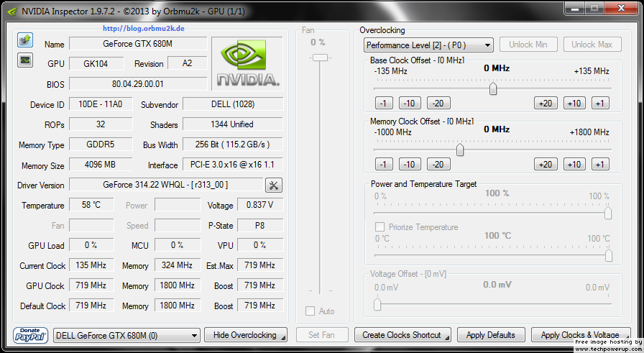This screenshot has width=644, height=353.
Task: Click the Unlock Max button
Action: [x=592, y=45]
